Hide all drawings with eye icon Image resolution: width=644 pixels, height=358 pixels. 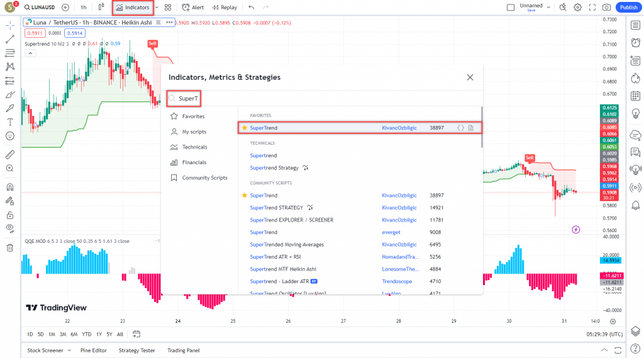coord(10,228)
